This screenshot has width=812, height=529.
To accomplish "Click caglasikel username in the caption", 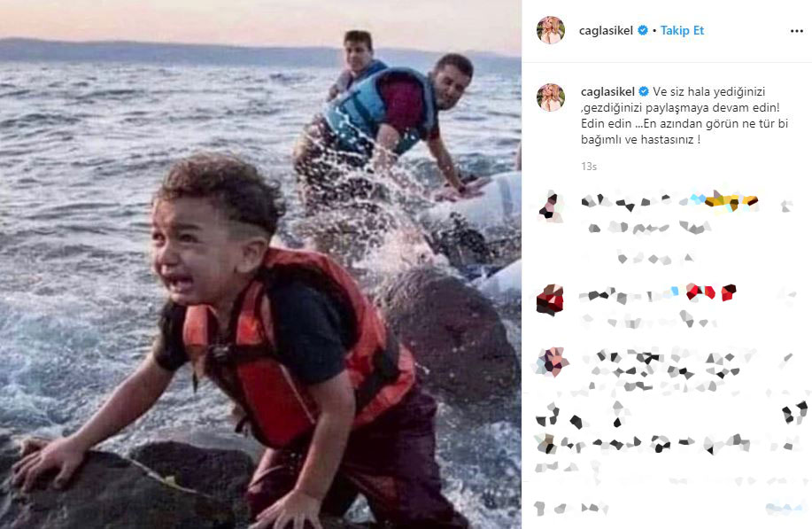I will click(x=608, y=91).
